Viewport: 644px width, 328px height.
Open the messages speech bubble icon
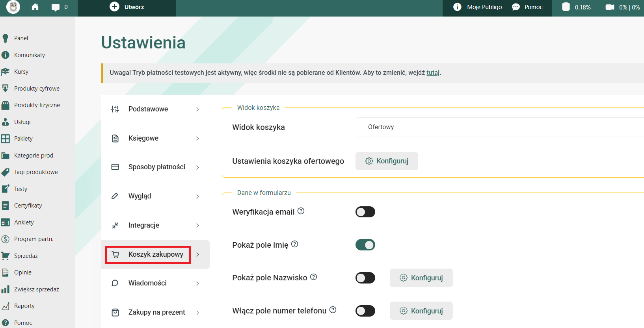point(56,7)
